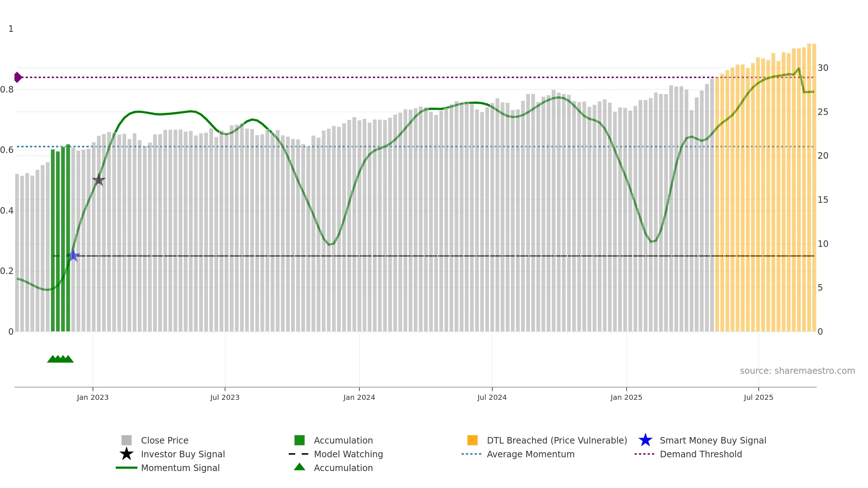Click the green Accumulation triangle legend icon
The height and width of the screenshot is (488, 868).
(299, 467)
